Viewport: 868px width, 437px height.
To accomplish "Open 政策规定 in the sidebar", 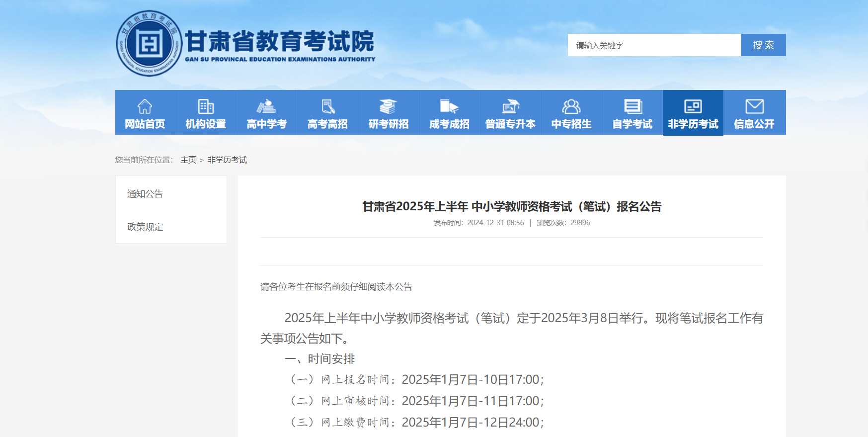I will tap(145, 227).
